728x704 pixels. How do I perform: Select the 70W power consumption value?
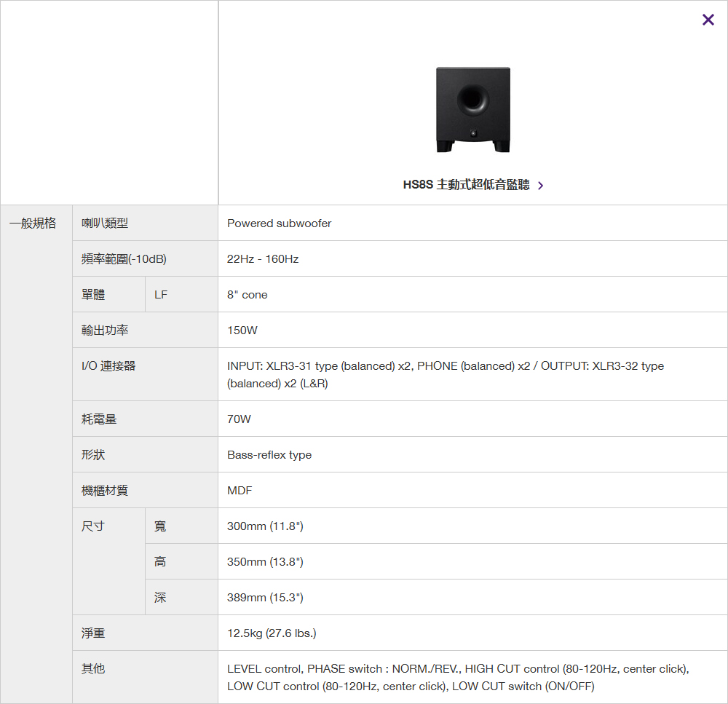click(239, 419)
